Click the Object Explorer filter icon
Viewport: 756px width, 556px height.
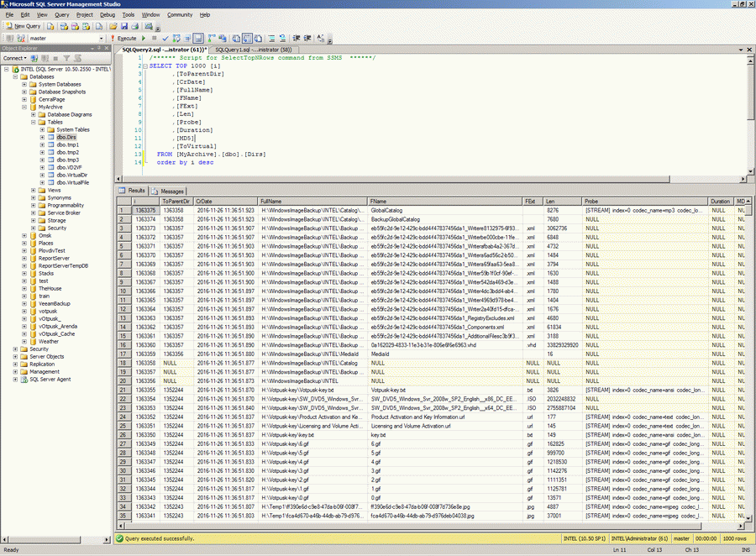click(66, 58)
